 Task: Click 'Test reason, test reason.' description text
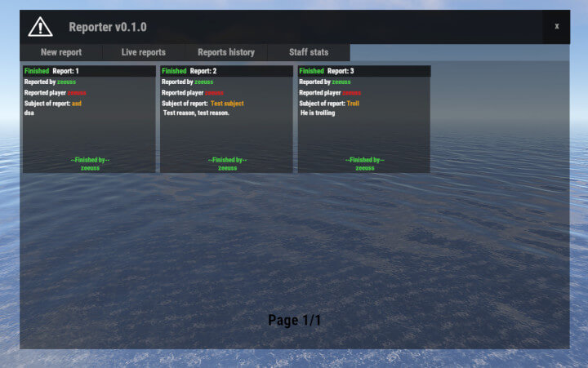(197, 113)
